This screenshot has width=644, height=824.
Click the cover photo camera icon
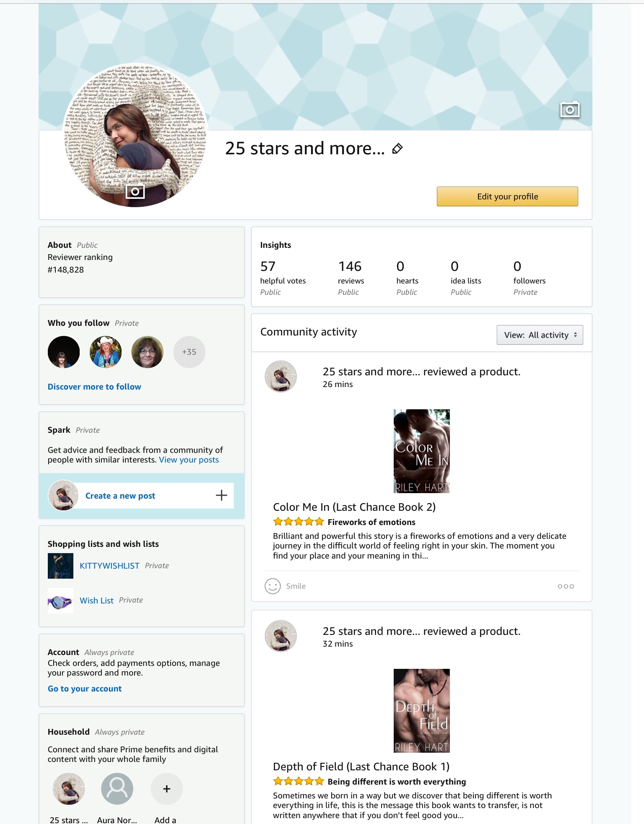pyautogui.click(x=570, y=110)
